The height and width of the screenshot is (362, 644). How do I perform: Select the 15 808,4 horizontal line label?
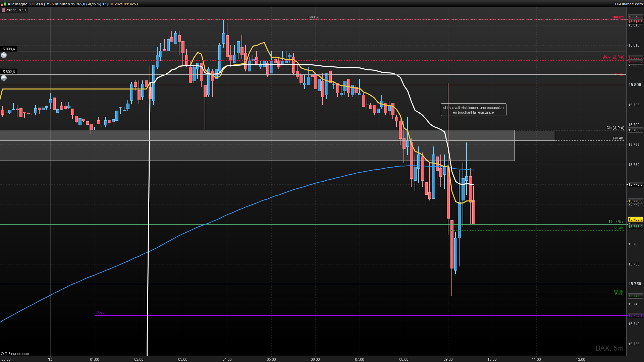[8, 49]
